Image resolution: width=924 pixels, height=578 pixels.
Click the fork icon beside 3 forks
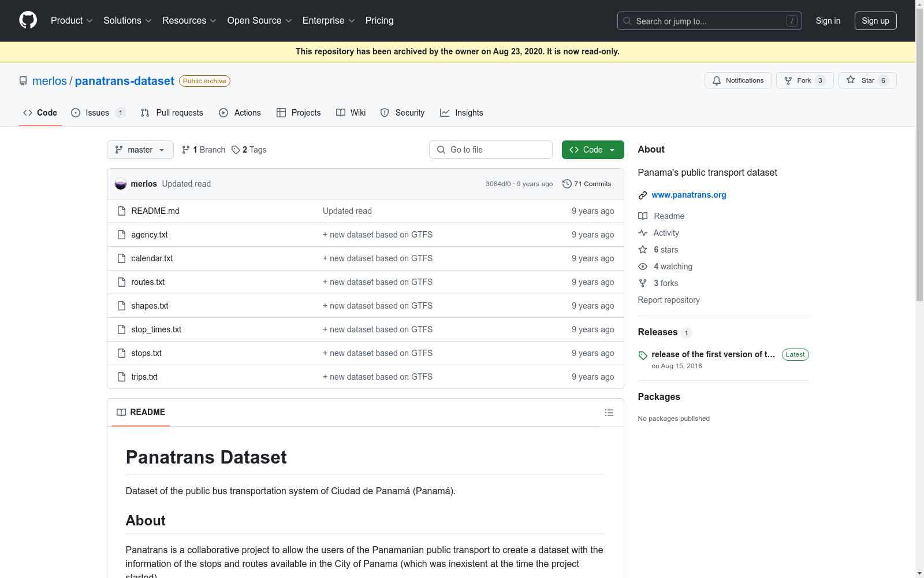643,283
